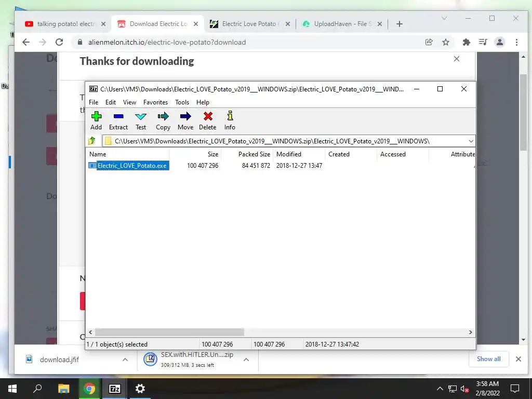Viewport: 532px width, 399px height.
Task: Click the 7-Zip taskbar icon
Action: 114,389
